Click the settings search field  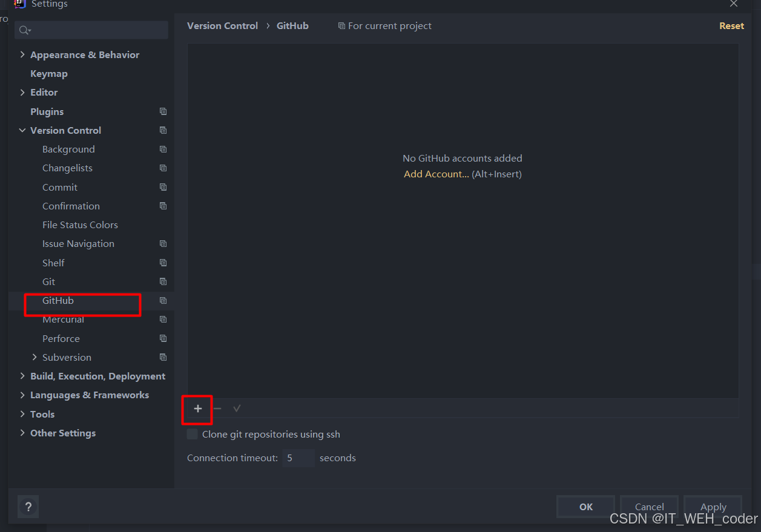click(x=92, y=30)
